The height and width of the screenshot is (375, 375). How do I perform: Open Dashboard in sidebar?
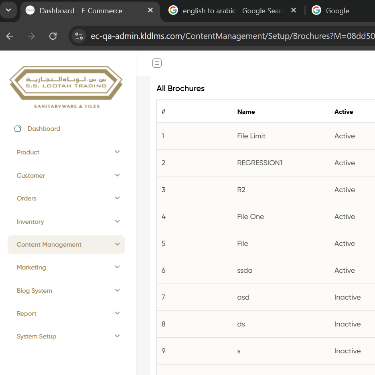[44, 129]
